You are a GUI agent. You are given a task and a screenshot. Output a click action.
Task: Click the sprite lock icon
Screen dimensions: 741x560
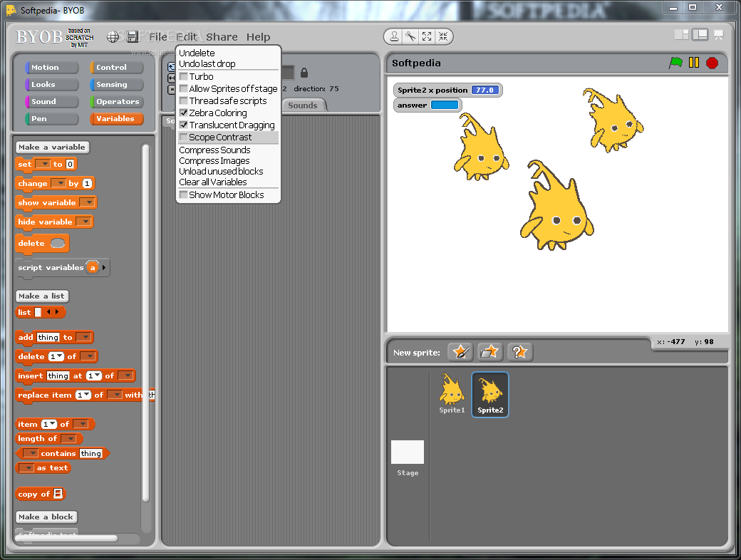(x=304, y=73)
